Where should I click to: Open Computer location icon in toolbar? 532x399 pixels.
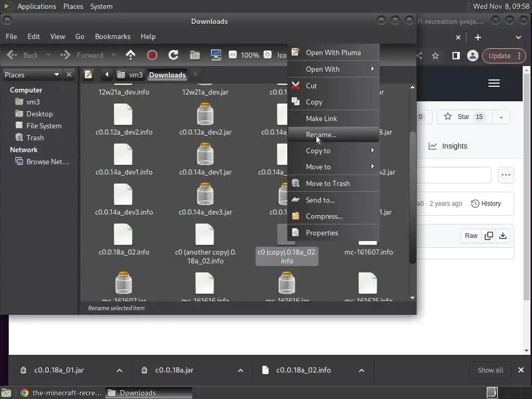coord(216,55)
